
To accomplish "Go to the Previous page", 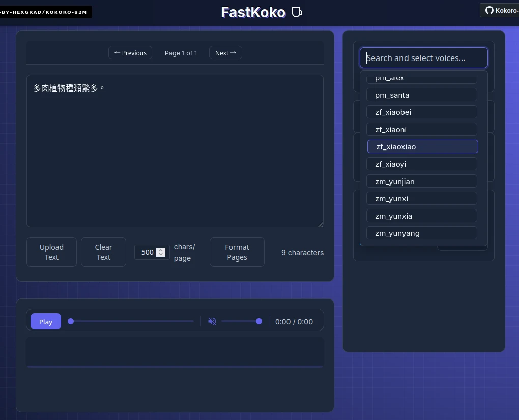I will coord(130,53).
